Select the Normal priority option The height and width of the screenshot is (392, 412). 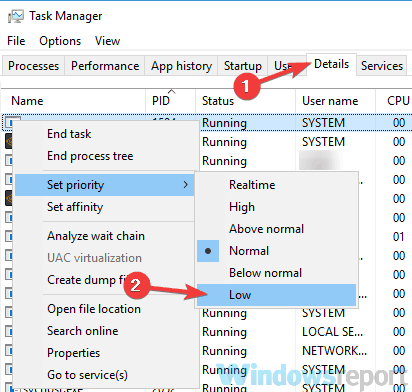pyautogui.click(x=277, y=251)
